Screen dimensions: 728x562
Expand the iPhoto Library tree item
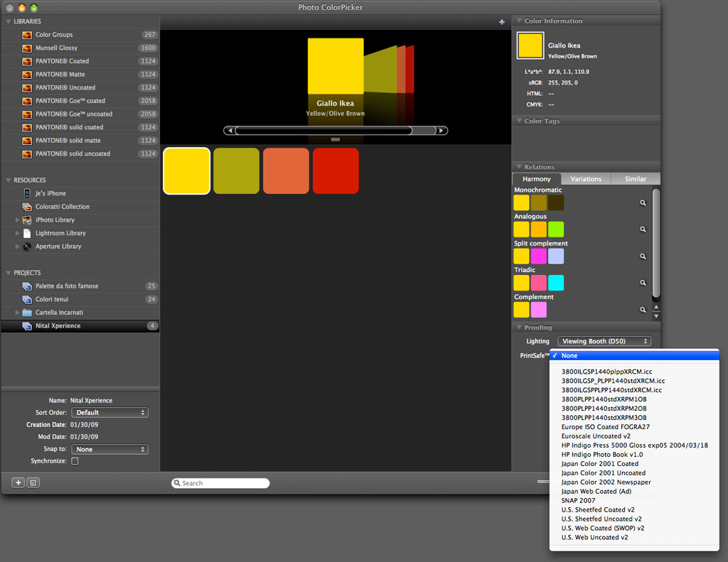[17, 220]
